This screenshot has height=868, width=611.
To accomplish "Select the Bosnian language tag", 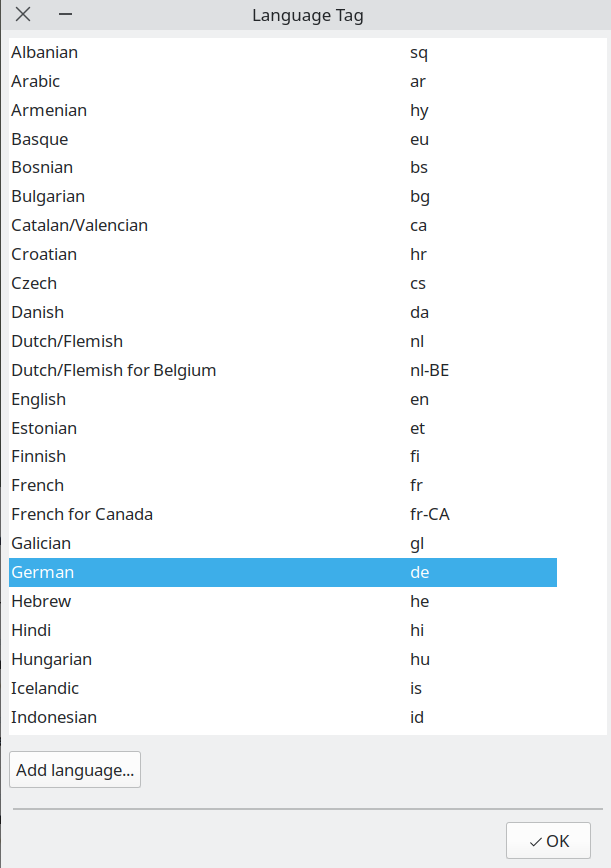I will click(x=42, y=167).
